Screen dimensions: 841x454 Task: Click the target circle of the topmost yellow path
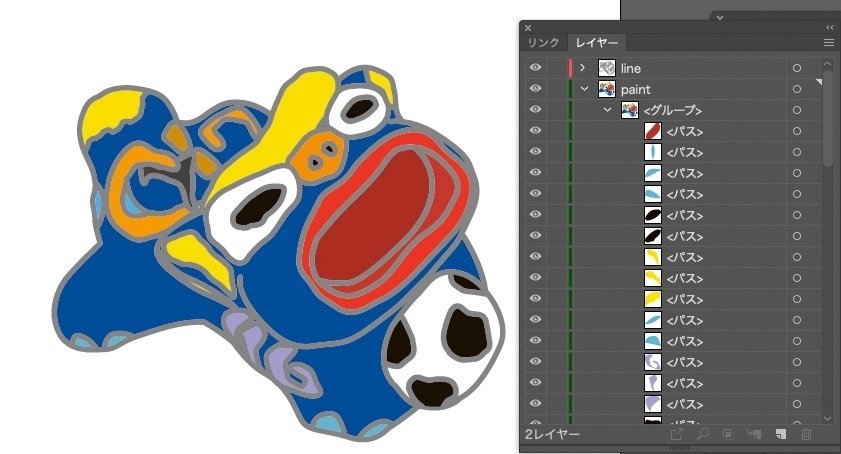click(797, 257)
